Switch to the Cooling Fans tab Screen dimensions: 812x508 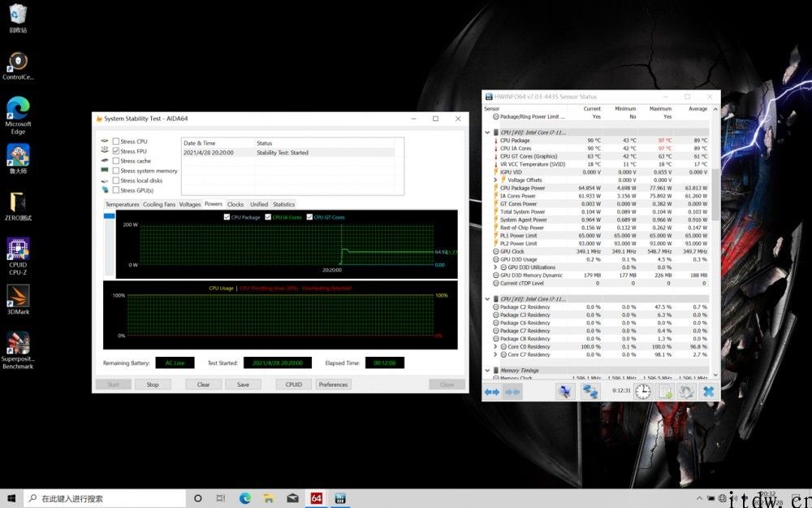(x=159, y=205)
